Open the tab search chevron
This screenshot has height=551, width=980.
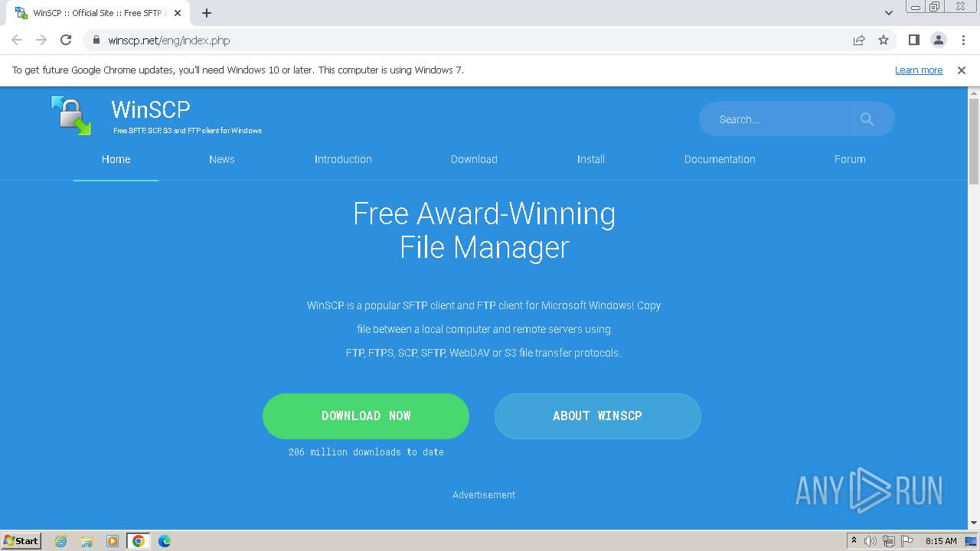tap(889, 13)
